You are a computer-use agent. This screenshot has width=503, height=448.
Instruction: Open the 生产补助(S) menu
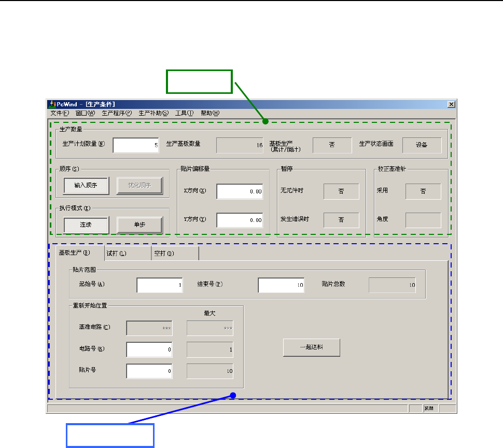(x=153, y=113)
